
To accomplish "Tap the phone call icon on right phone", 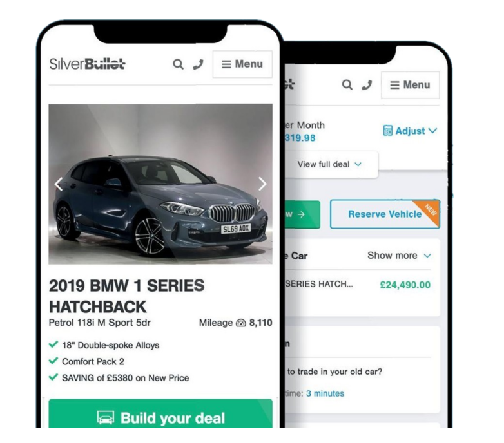I will coord(367,85).
